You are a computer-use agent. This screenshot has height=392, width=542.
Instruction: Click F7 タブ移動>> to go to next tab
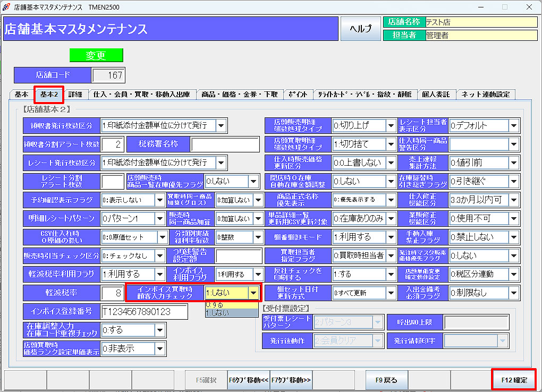click(x=291, y=380)
